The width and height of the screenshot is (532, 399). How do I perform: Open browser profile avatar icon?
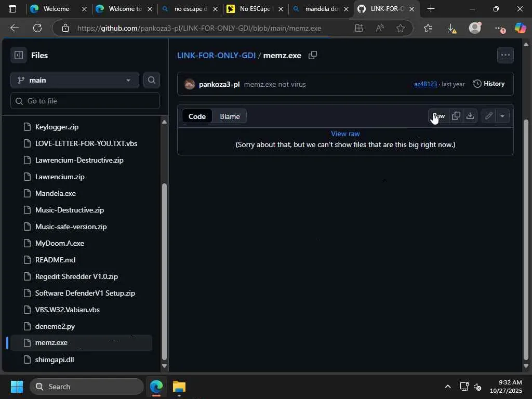[x=475, y=28]
